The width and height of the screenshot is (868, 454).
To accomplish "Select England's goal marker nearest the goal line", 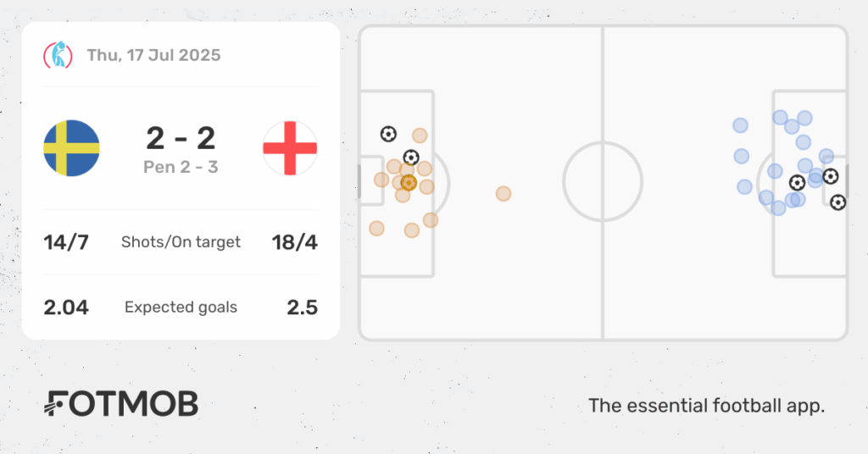I will [831, 176].
